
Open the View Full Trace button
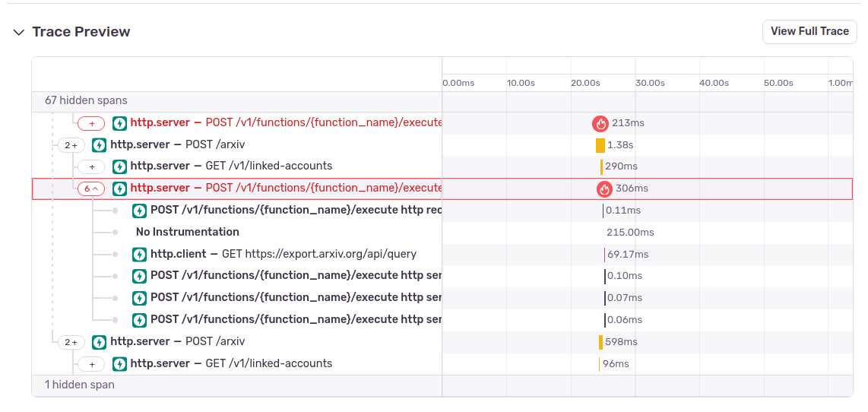tap(809, 32)
